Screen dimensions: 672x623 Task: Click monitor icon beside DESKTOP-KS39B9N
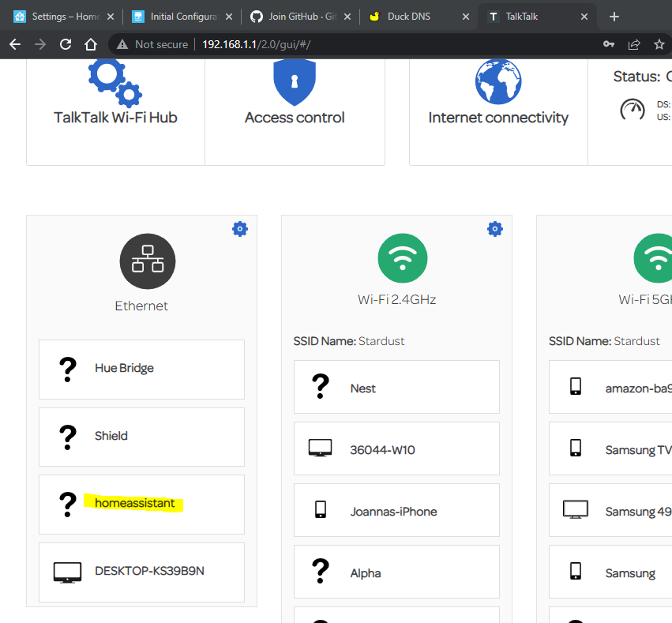tap(67, 572)
